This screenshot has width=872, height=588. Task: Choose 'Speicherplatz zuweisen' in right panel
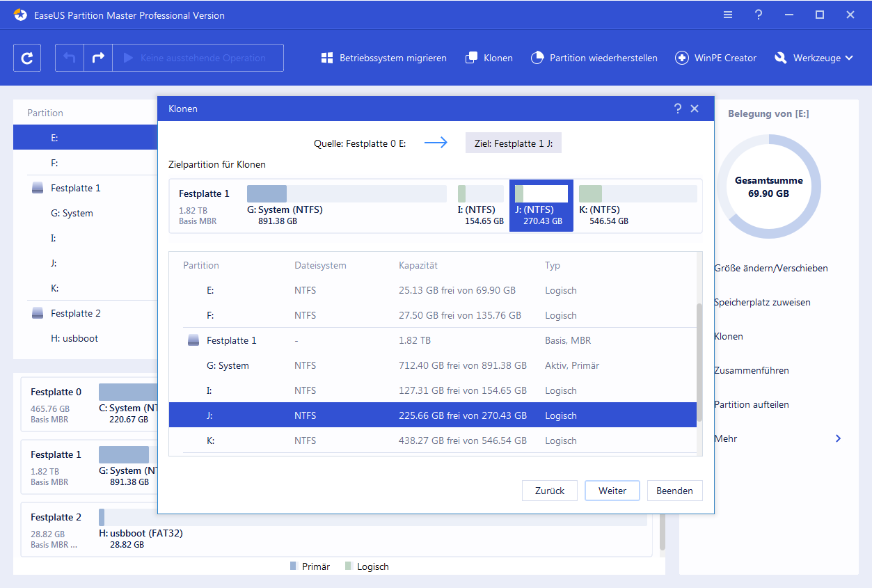(x=762, y=302)
